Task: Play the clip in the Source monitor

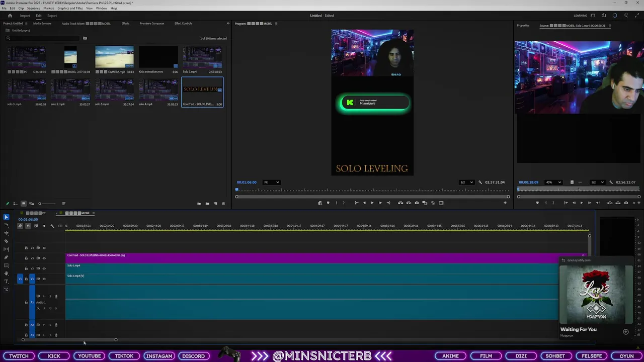Action: [x=582, y=203]
